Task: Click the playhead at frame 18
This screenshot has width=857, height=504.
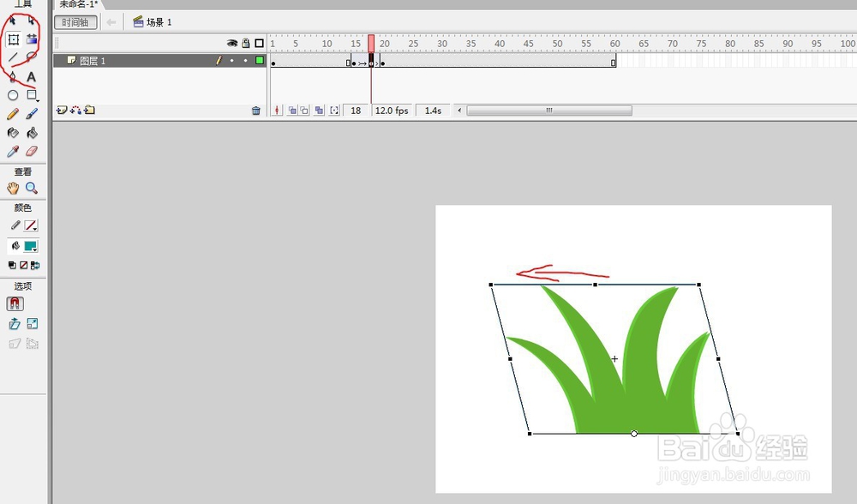Action: tap(371, 44)
